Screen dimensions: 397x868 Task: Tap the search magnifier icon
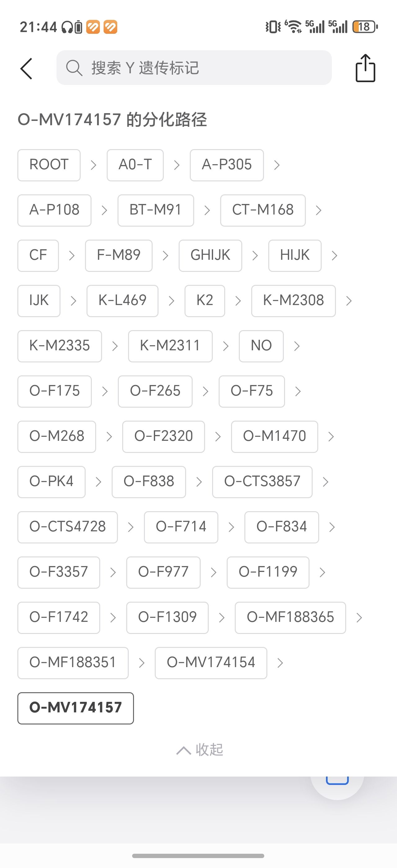pos(74,68)
